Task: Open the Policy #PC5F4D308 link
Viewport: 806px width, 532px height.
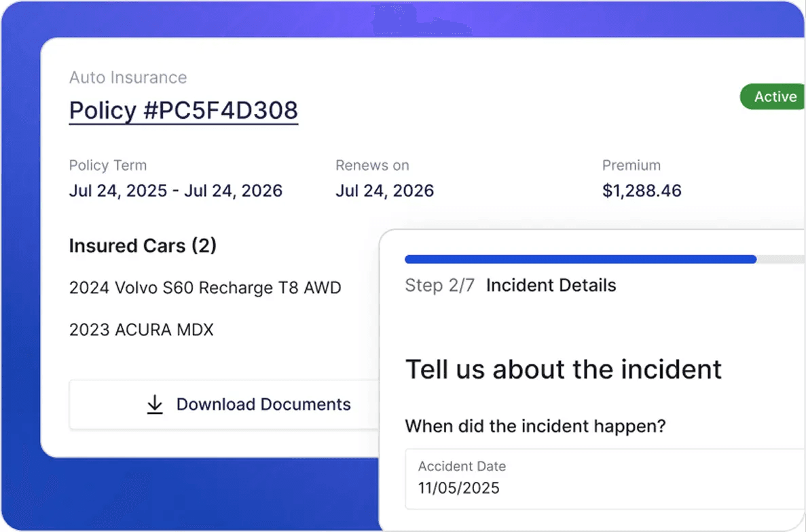Action: coord(183,111)
